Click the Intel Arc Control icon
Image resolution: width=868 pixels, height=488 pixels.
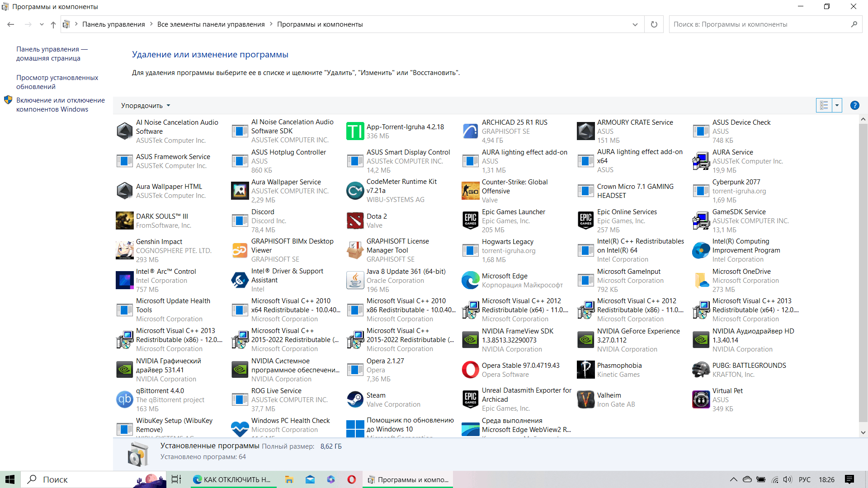tap(124, 281)
